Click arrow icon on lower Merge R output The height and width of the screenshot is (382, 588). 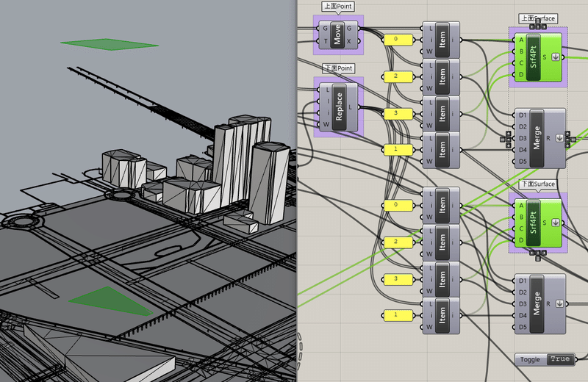click(x=559, y=303)
